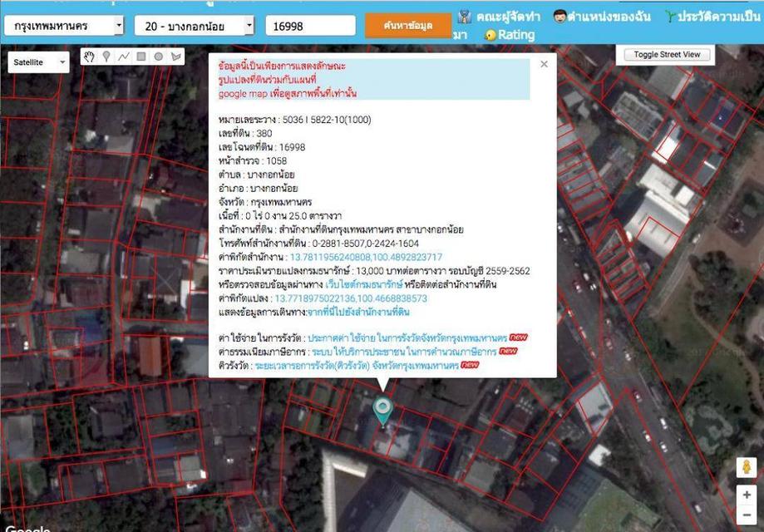Zoom in the map with plus button
This screenshot has width=764, height=532.
747,495
